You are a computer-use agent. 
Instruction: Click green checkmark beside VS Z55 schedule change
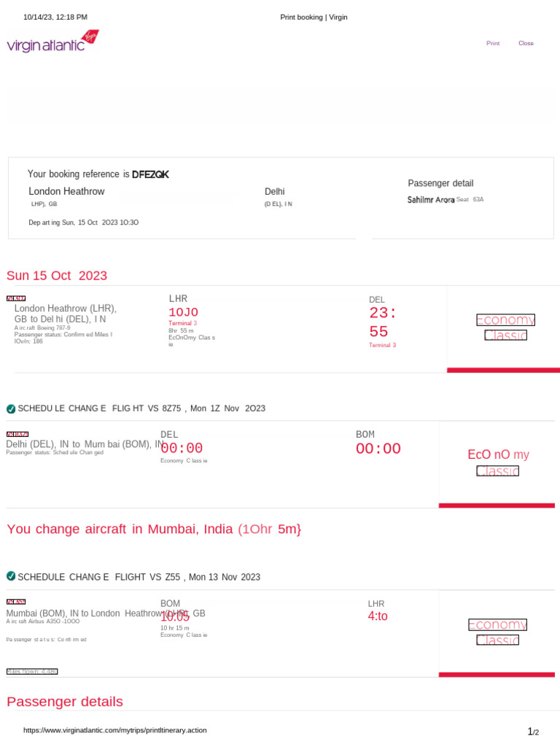click(x=11, y=576)
